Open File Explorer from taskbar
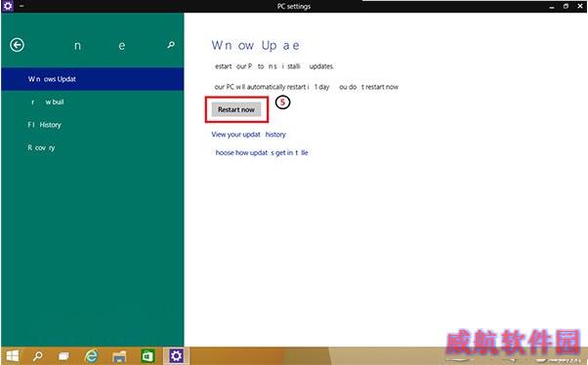The width and height of the screenshot is (588, 365). 119,356
